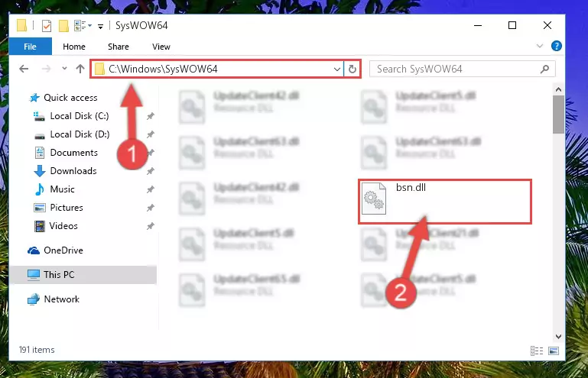
Task: Click the Quick access star icon
Action: [34, 98]
